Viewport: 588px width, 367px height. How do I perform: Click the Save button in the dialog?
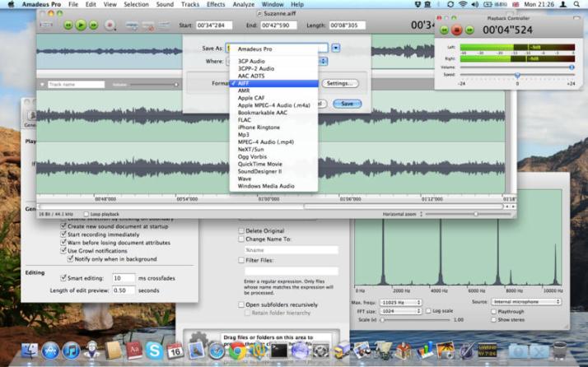347,104
